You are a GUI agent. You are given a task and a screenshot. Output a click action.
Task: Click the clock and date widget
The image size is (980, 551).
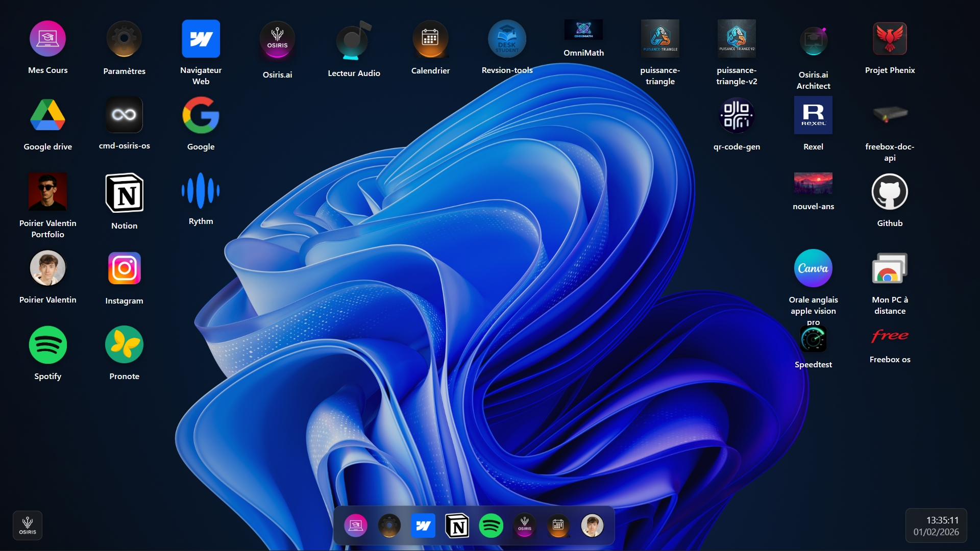[x=936, y=526]
